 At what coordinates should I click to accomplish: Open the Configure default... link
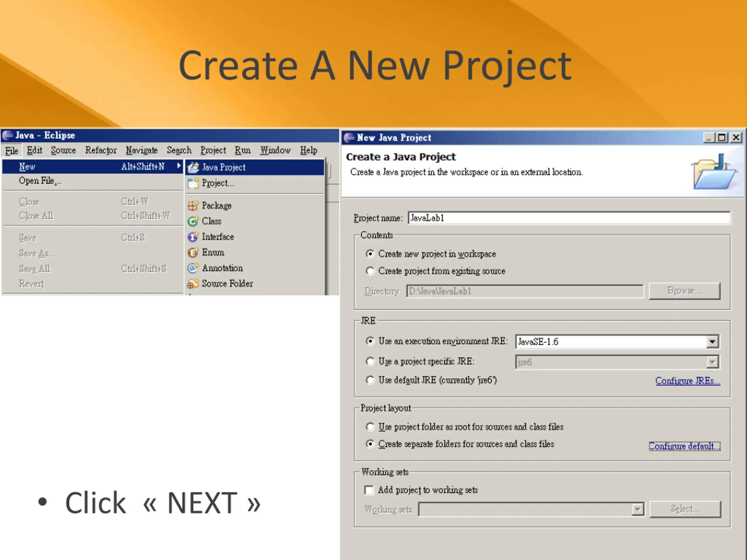pyautogui.click(x=685, y=446)
